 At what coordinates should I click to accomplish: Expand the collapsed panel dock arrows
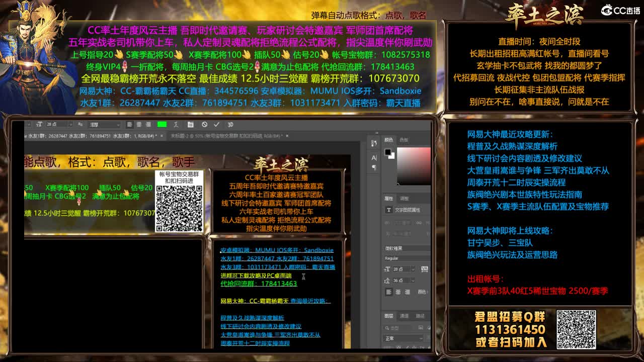pos(376,133)
